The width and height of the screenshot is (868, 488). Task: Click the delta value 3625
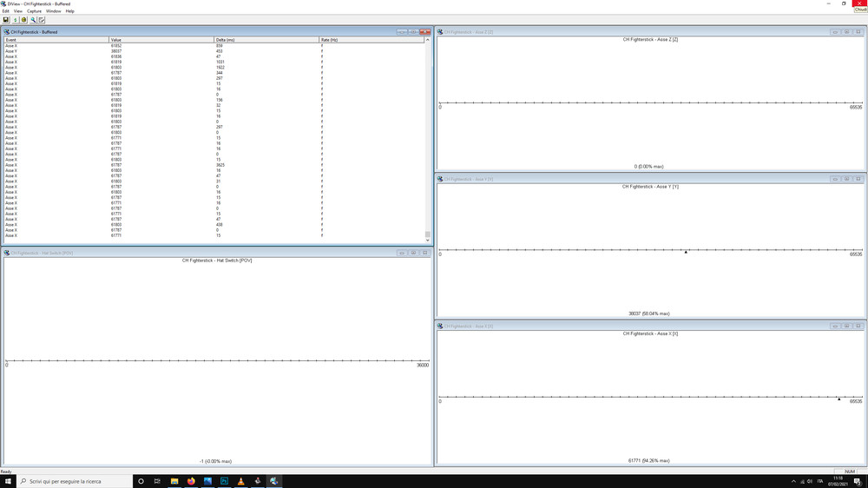click(220, 165)
